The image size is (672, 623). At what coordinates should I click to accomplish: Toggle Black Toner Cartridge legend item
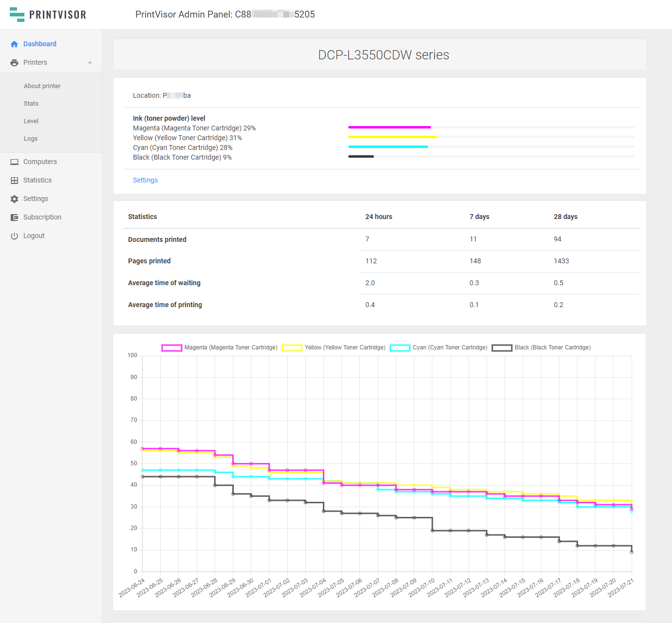(x=502, y=348)
